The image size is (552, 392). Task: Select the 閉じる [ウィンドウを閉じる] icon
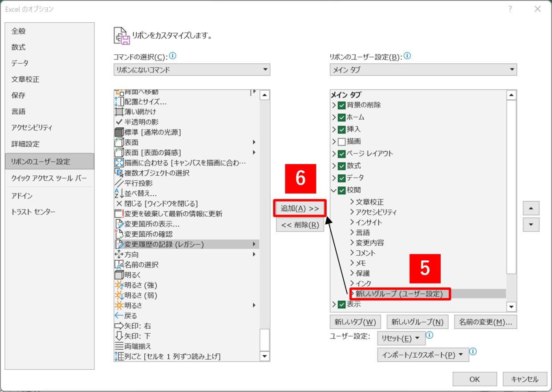point(119,204)
